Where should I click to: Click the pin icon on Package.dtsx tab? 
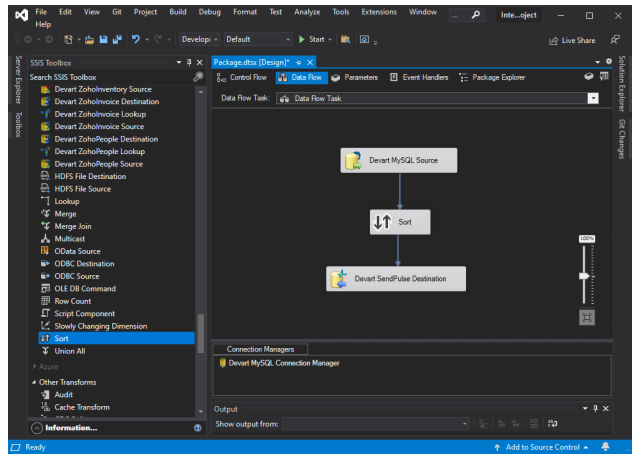(x=298, y=62)
